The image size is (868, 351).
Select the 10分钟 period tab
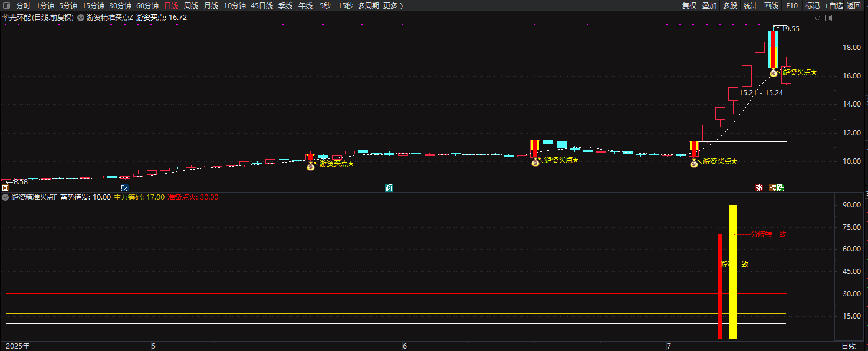(235, 6)
